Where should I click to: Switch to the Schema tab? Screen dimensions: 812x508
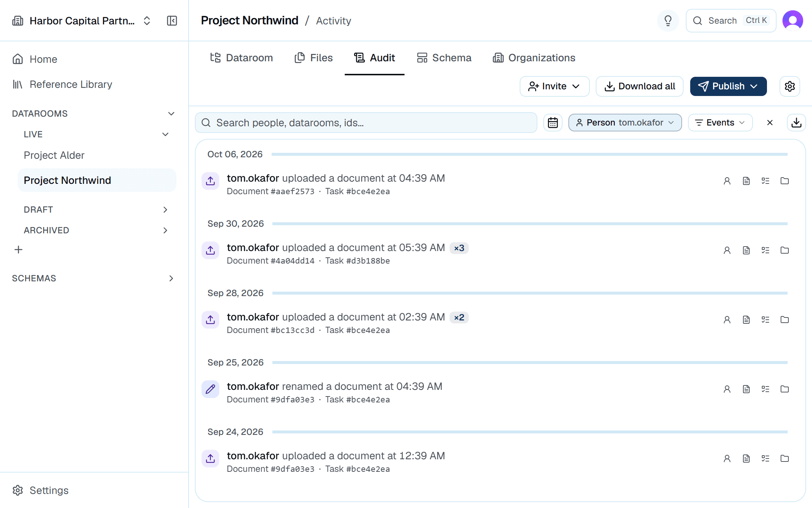pyautogui.click(x=444, y=58)
